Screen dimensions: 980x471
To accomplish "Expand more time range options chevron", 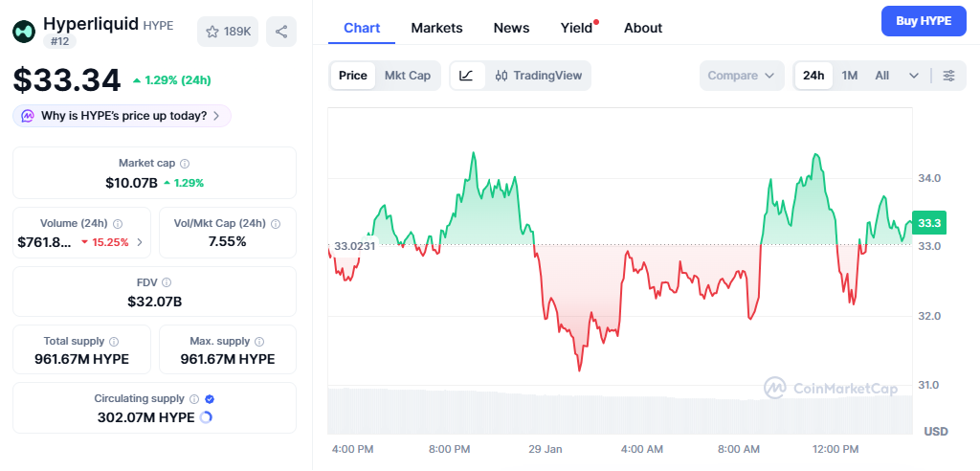I will tap(914, 76).
